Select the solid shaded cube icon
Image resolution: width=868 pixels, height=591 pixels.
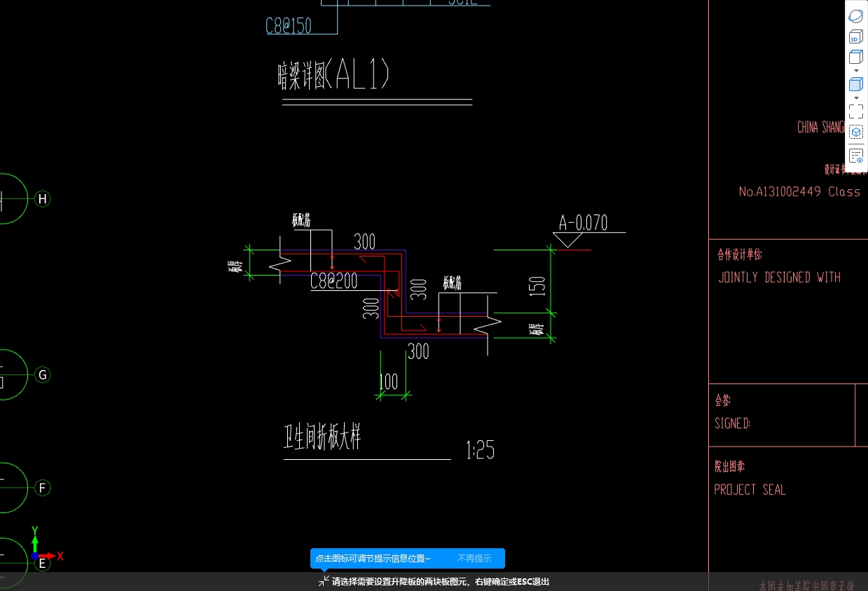pos(855,84)
